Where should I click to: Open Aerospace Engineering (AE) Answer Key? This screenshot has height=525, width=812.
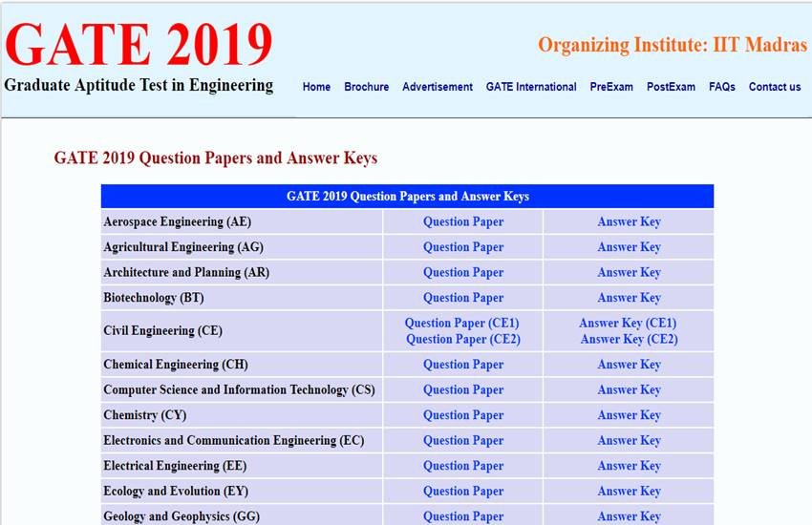[629, 221]
